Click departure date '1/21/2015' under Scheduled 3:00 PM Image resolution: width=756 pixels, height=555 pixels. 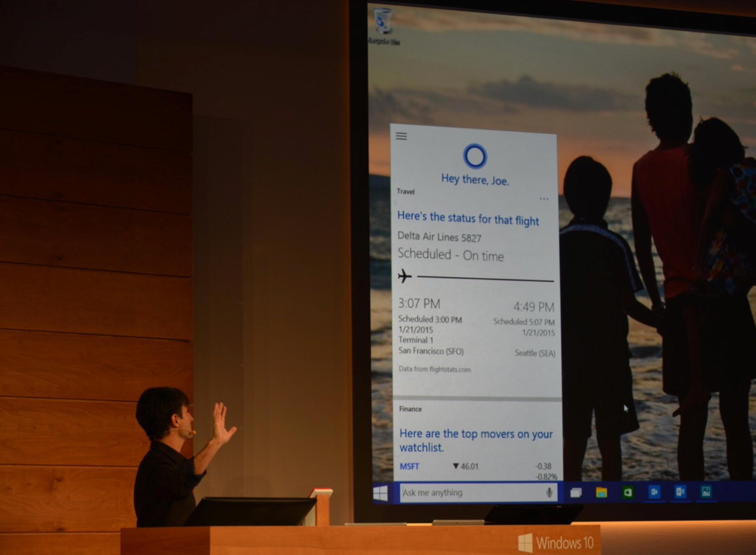click(x=415, y=330)
